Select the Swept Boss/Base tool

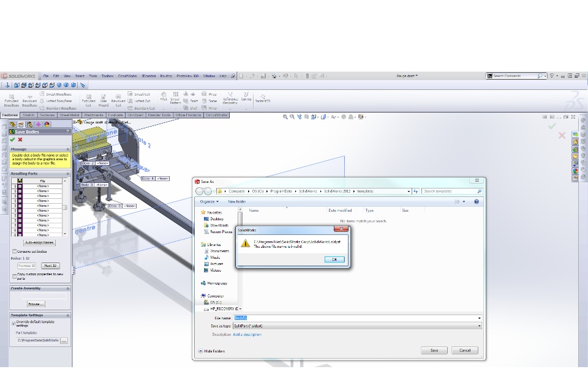(x=56, y=94)
